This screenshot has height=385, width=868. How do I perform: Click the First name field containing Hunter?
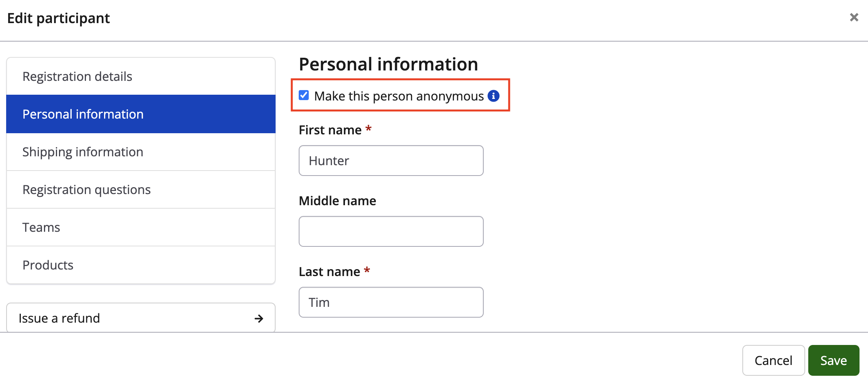(391, 161)
